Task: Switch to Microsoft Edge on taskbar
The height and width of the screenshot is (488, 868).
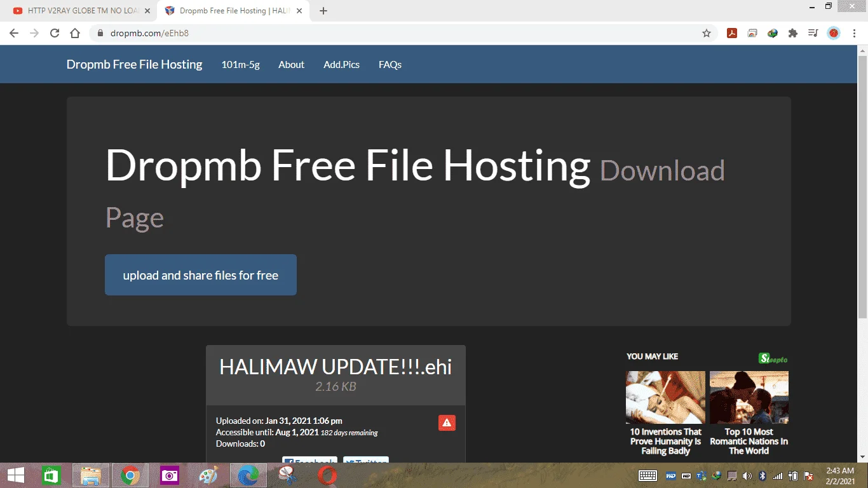Action: [248, 475]
